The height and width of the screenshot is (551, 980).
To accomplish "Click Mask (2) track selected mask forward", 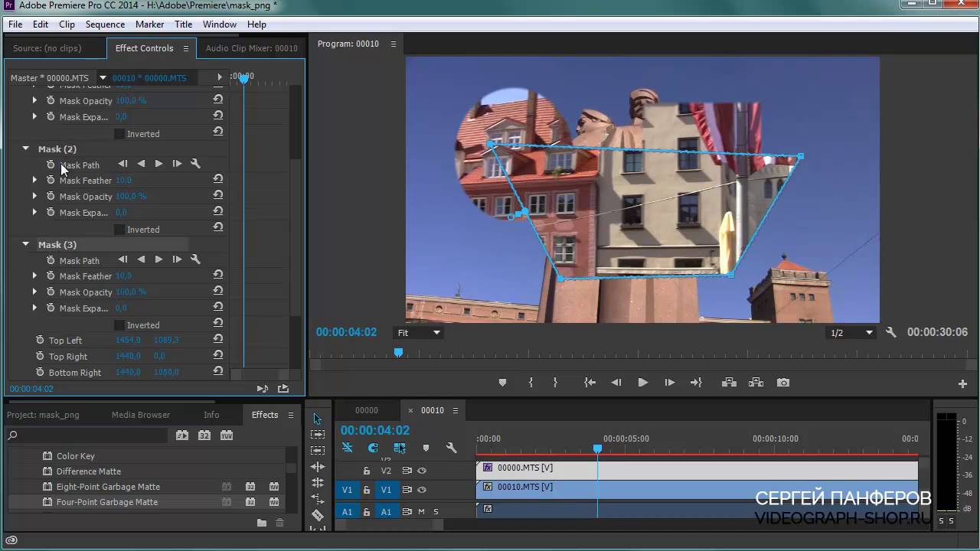I will pyautogui.click(x=158, y=164).
